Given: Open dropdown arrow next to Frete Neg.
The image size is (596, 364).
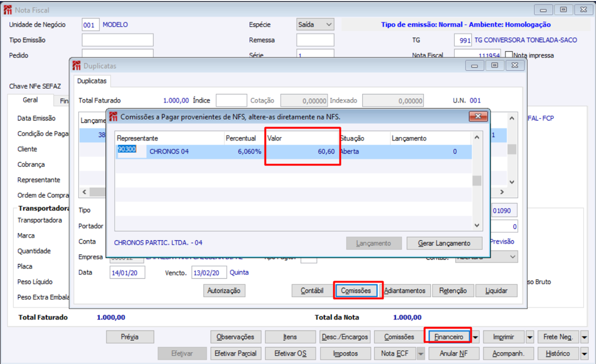Looking at the screenshot, I should pyautogui.click(x=585, y=337).
